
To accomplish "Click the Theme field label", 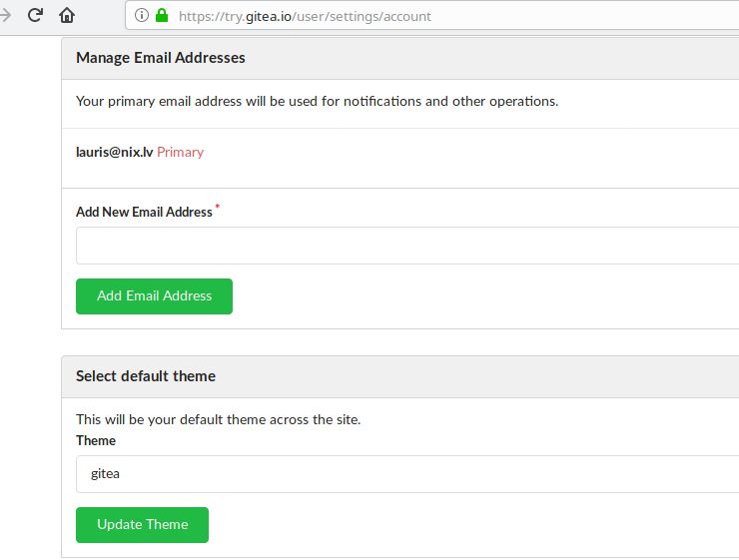I will 96,440.
